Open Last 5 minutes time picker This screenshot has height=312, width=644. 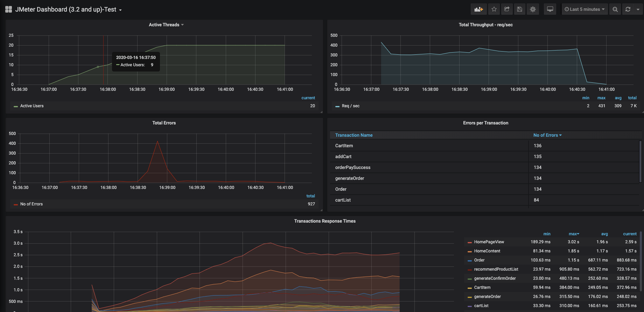click(x=584, y=9)
